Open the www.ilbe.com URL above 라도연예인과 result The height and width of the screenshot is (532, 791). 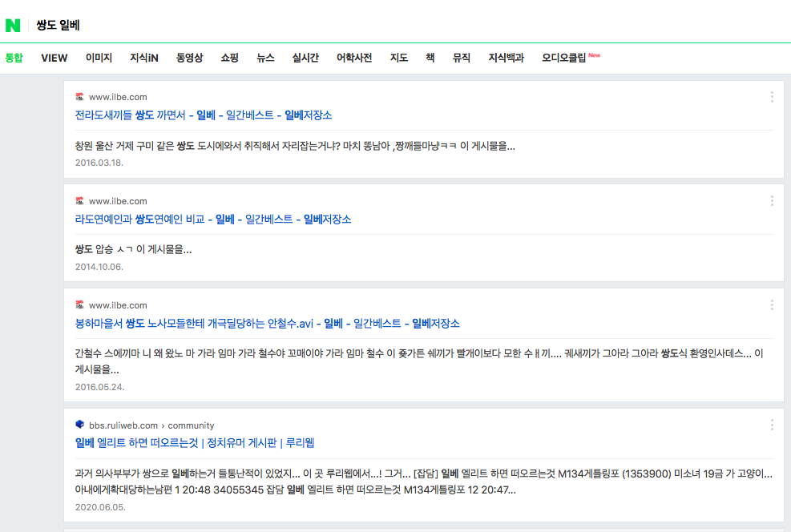[118, 201]
